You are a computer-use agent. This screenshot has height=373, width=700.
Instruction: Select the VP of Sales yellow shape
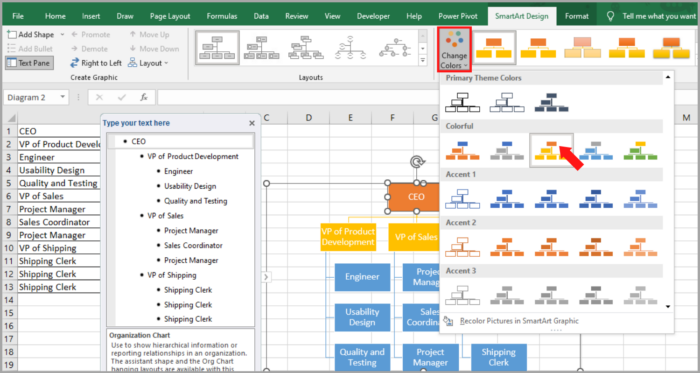coord(414,237)
